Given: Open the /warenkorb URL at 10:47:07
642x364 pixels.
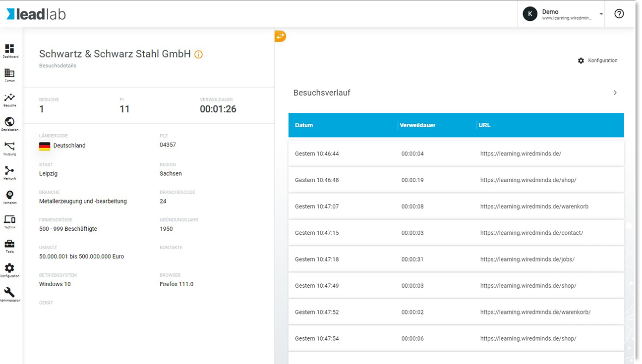Looking at the screenshot, I should [534, 207].
